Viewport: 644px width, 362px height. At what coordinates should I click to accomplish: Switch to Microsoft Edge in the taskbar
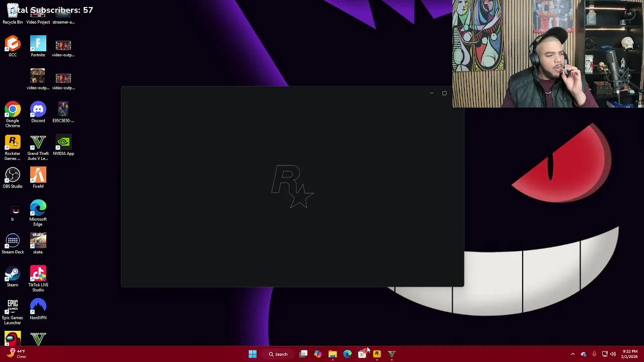(x=347, y=354)
